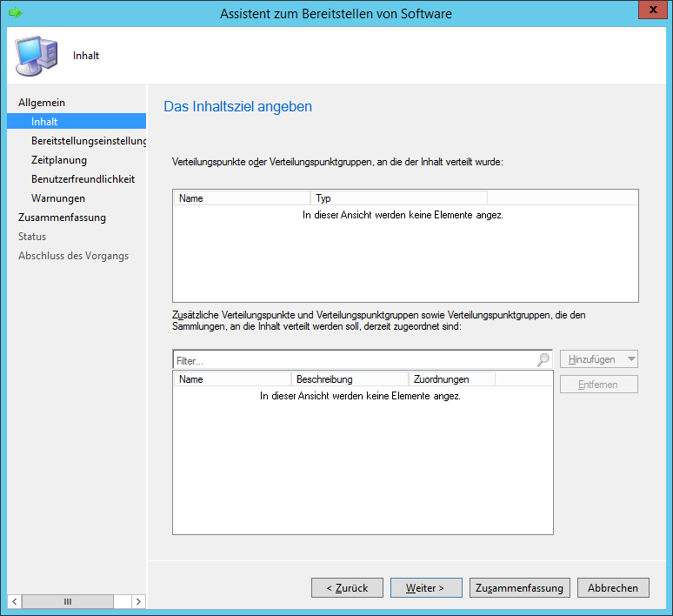Select the Warnungen step
This screenshot has height=616, width=673.
click(x=57, y=198)
